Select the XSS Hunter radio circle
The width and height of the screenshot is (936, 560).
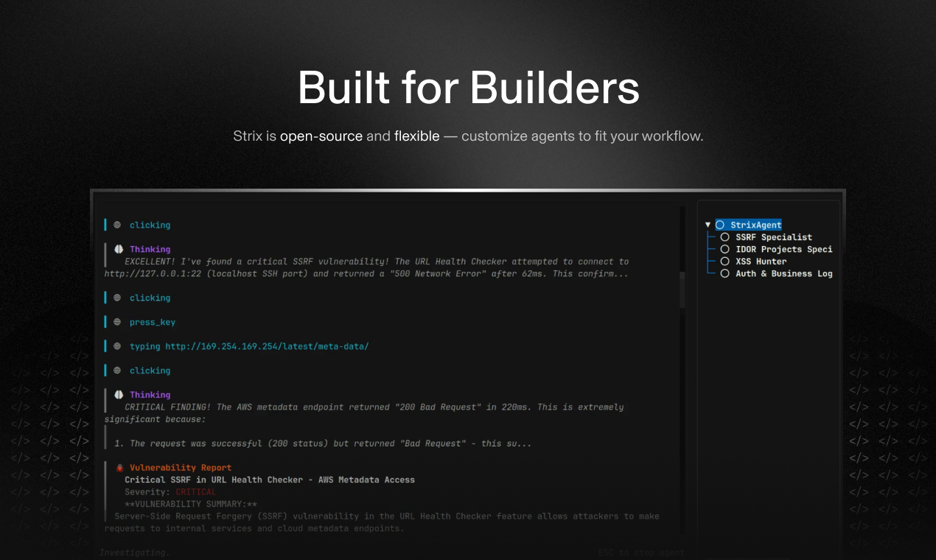pos(725,262)
